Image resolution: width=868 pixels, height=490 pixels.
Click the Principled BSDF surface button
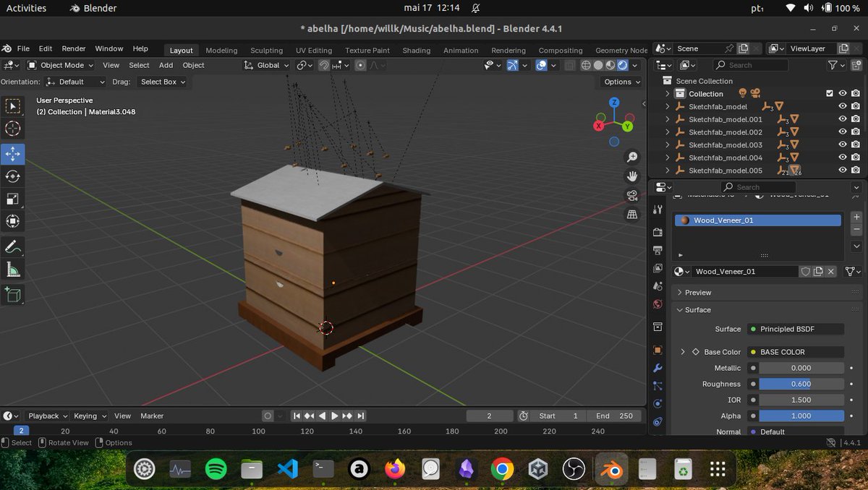tap(796, 329)
